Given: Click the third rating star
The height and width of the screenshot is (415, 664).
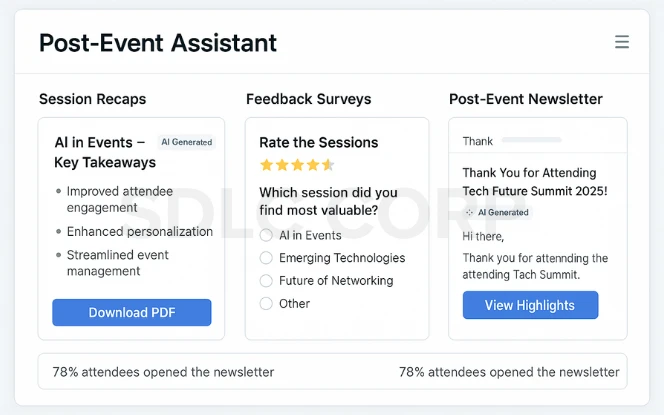Looking at the screenshot, I should tap(298, 165).
